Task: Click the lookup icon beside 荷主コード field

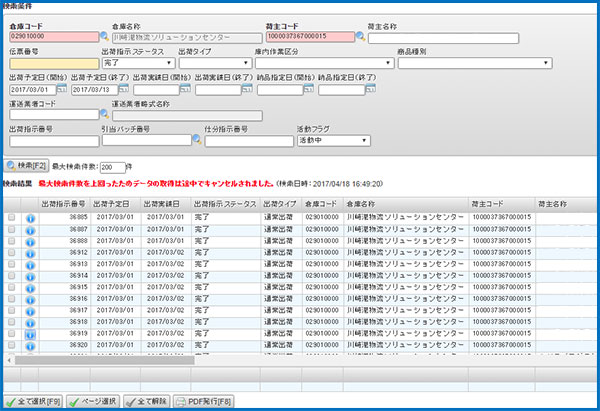Action: [359, 37]
